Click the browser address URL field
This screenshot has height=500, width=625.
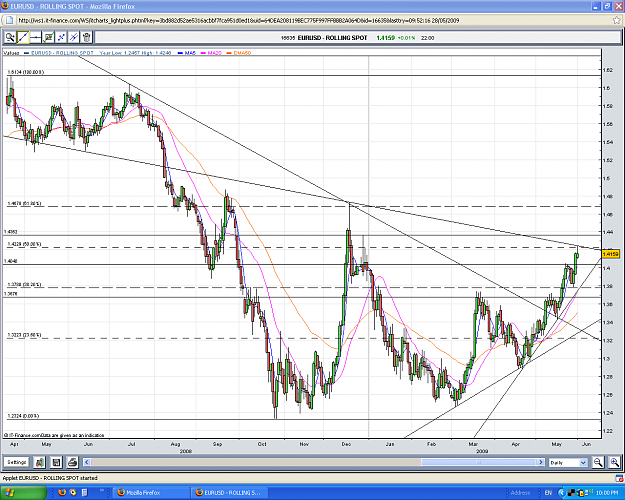[x=313, y=20]
